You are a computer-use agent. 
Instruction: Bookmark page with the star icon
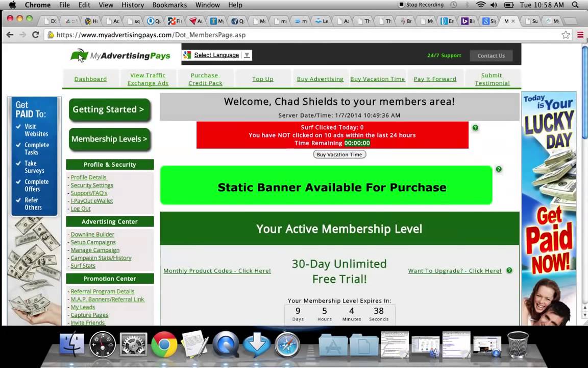click(x=566, y=35)
